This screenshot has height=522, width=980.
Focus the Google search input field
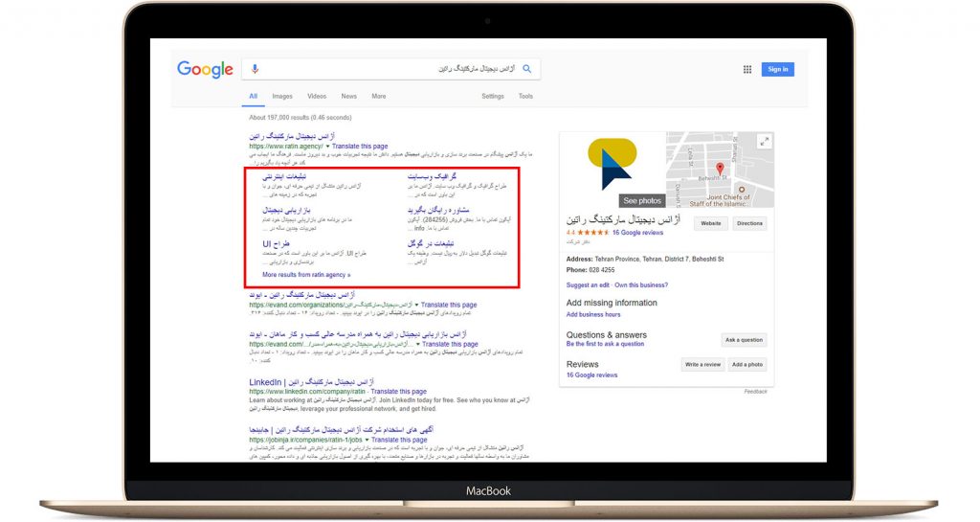pyautogui.click(x=390, y=69)
